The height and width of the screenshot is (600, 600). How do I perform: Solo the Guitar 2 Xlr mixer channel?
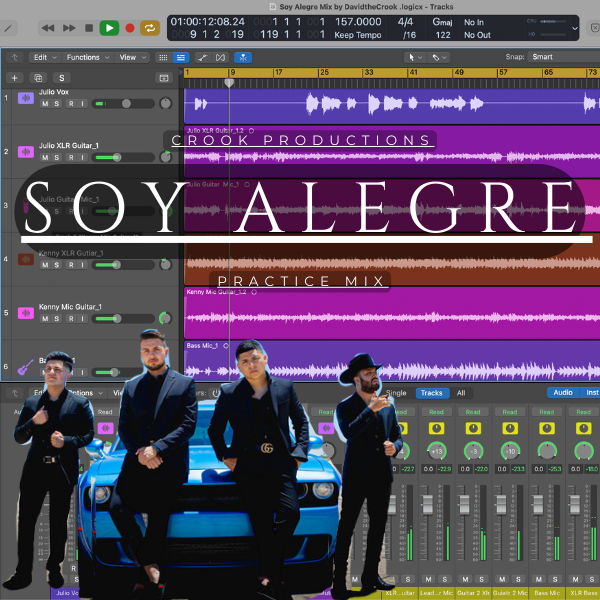point(481,579)
